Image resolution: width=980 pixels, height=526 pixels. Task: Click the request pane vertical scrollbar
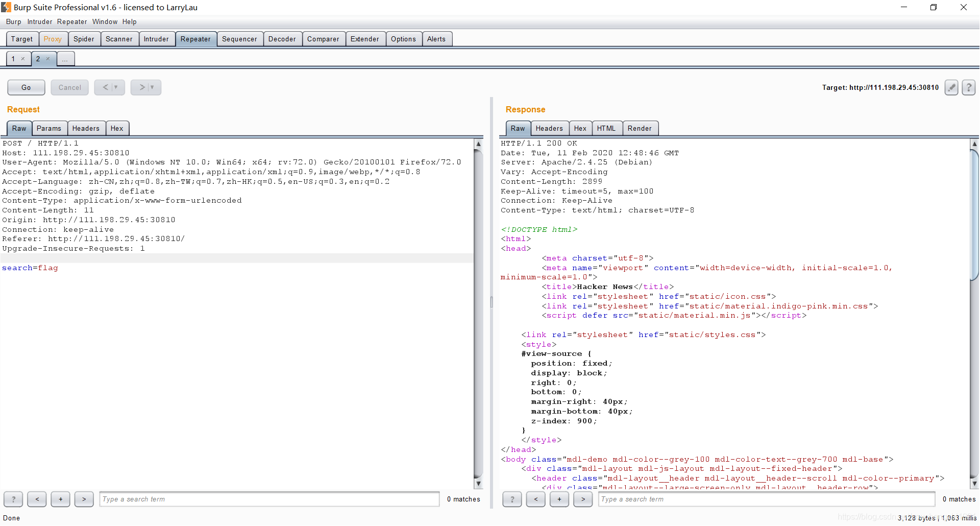(x=478, y=314)
